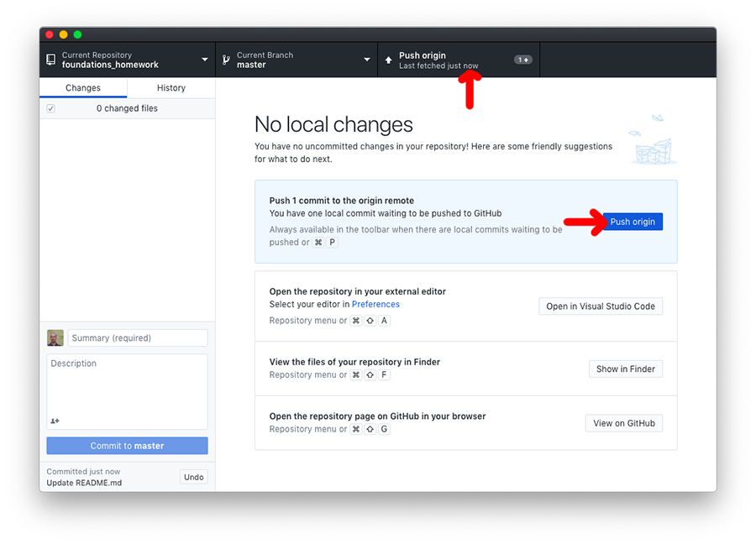Screen dimensions: 756x544
Task: Undo the Update README.md commit
Action: tap(194, 477)
